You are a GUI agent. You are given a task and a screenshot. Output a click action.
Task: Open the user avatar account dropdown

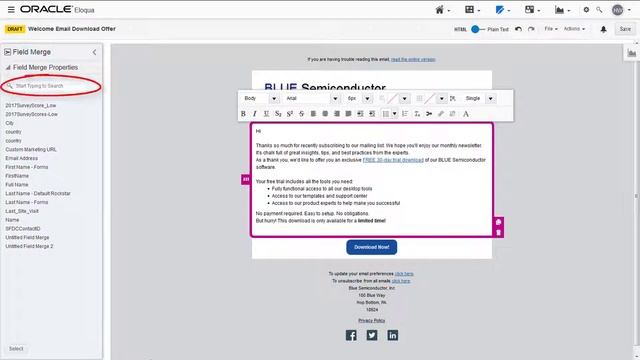point(620,10)
